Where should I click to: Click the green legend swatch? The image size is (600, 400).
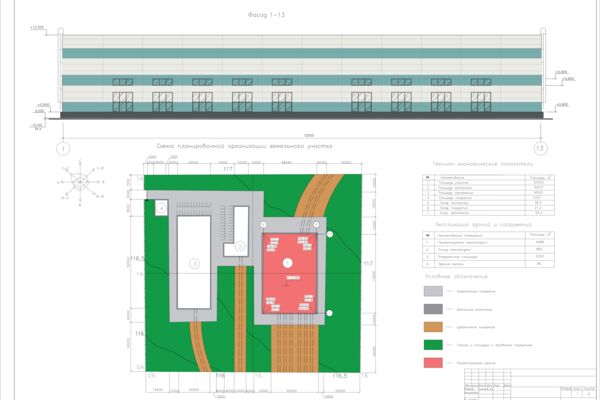click(433, 345)
